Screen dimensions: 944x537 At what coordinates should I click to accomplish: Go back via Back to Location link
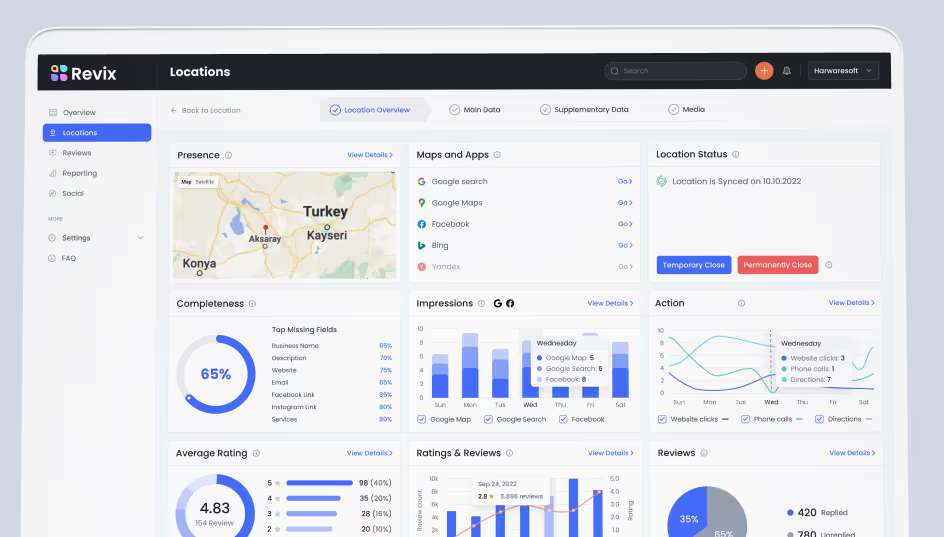click(205, 110)
